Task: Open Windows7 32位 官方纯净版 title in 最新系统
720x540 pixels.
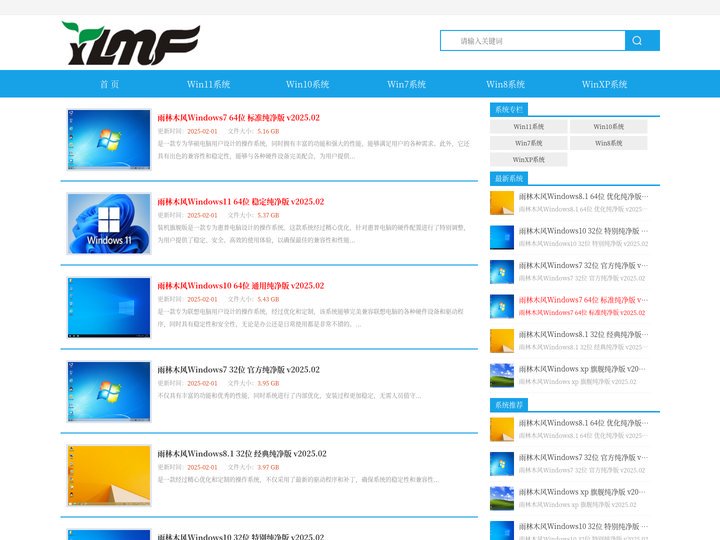Action: click(584, 265)
